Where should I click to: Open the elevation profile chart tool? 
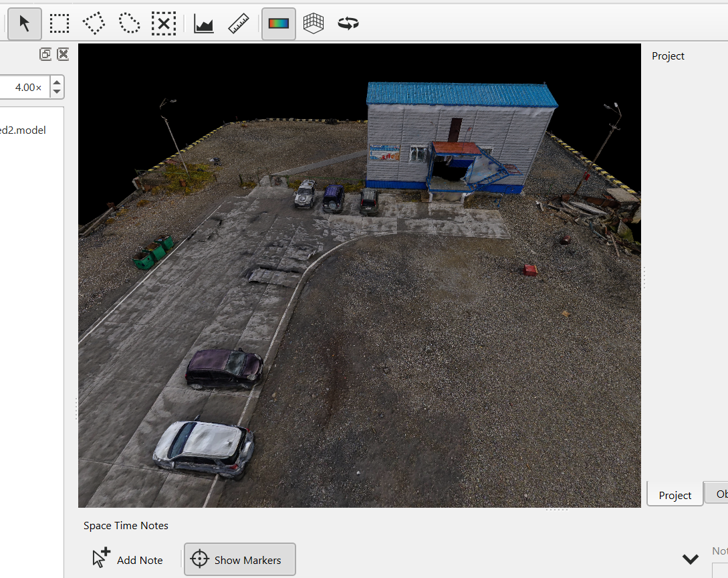204,24
